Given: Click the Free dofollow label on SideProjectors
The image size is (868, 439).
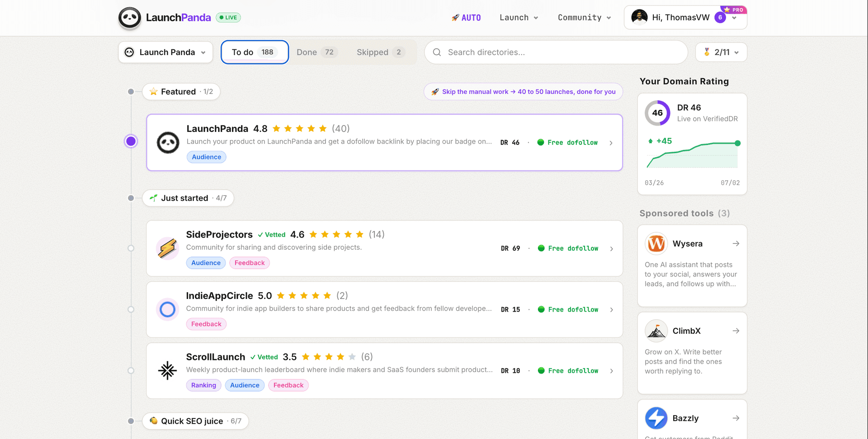Looking at the screenshot, I should click(x=573, y=248).
